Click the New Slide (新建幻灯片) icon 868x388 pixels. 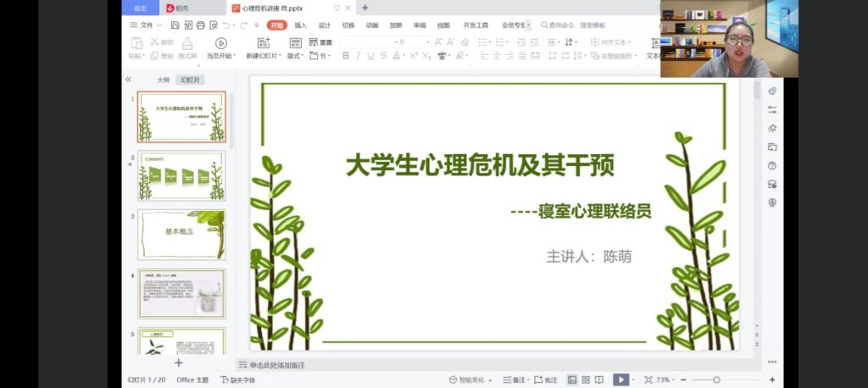(x=264, y=43)
